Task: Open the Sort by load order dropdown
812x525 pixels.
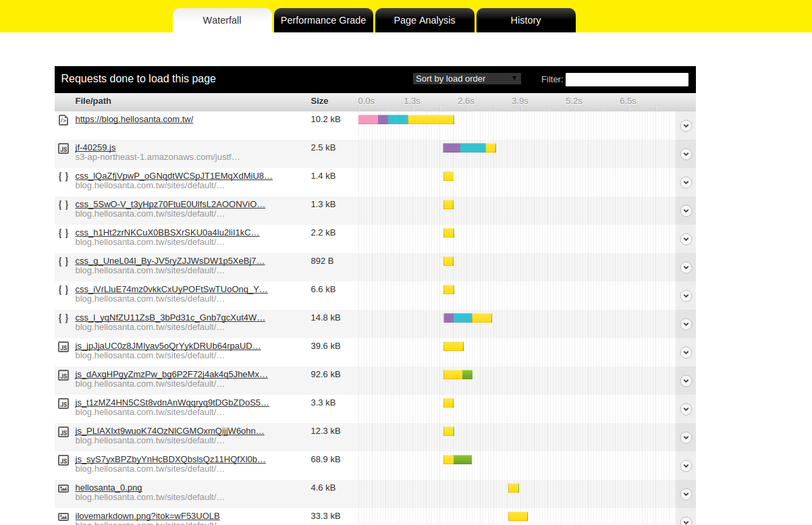Action: pos(467,79)
